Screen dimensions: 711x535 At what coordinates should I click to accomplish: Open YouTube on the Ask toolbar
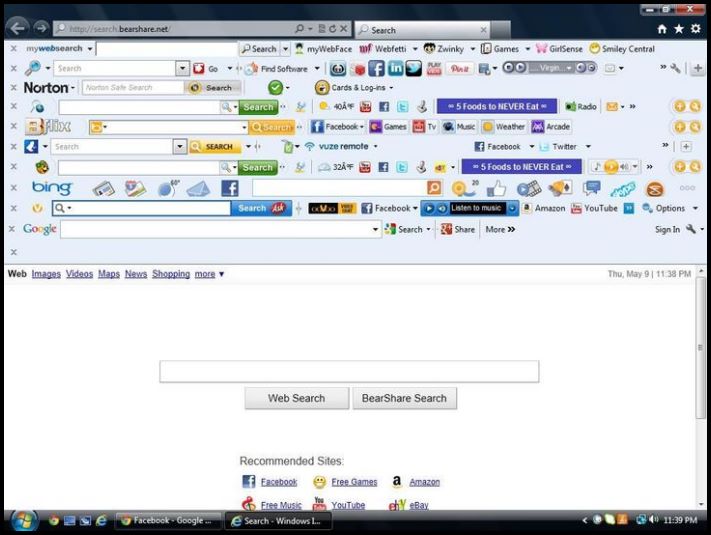(594, 208)
